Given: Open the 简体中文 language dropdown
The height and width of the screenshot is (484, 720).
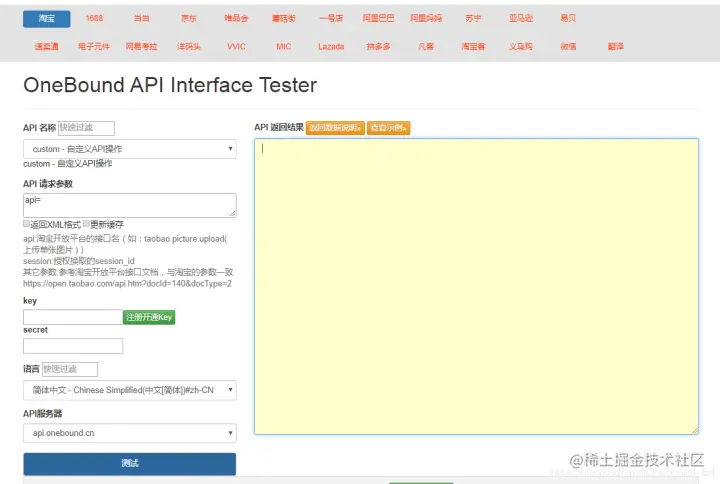Looking at the screenshot, I should click(129, 390).
